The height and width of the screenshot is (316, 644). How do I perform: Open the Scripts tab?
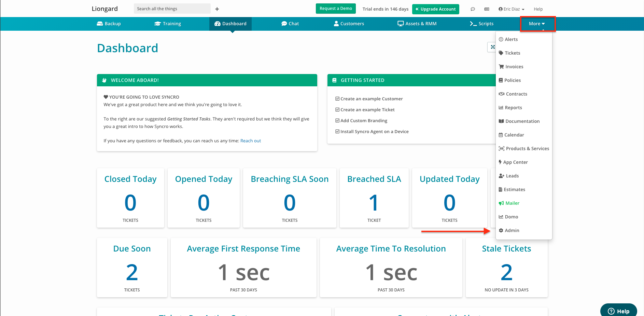pyautogui.click(x=481, y=24)
